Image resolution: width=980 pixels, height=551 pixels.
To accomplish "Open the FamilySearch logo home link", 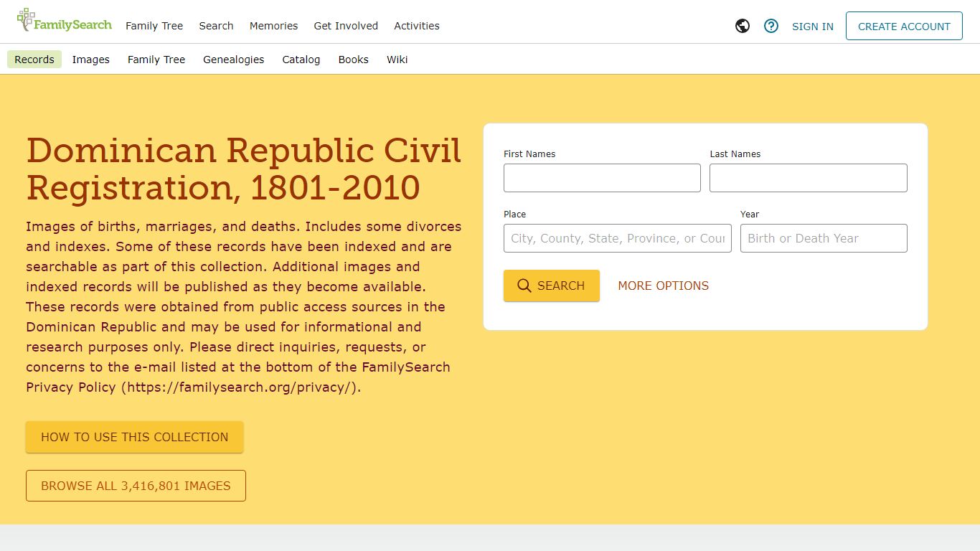I will [65, 22].
